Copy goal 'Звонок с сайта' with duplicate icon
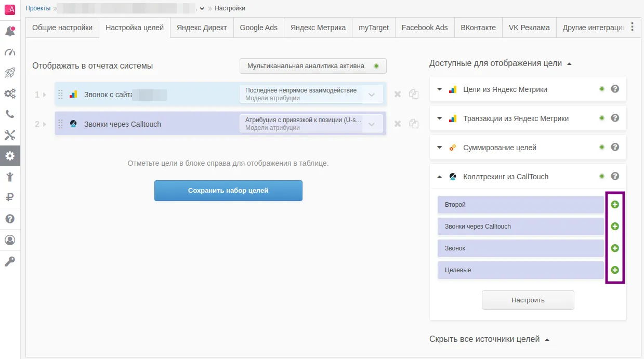The height and width of the screenshot is (359, 644). pyautogui.click(x=414, y=94)
